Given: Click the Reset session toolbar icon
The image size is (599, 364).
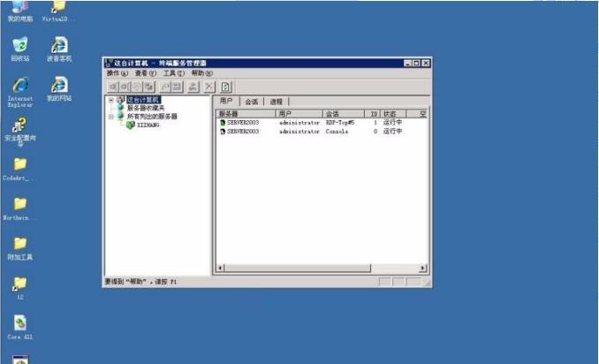Looking at the screenshot, I should click(x=165, y=87).
